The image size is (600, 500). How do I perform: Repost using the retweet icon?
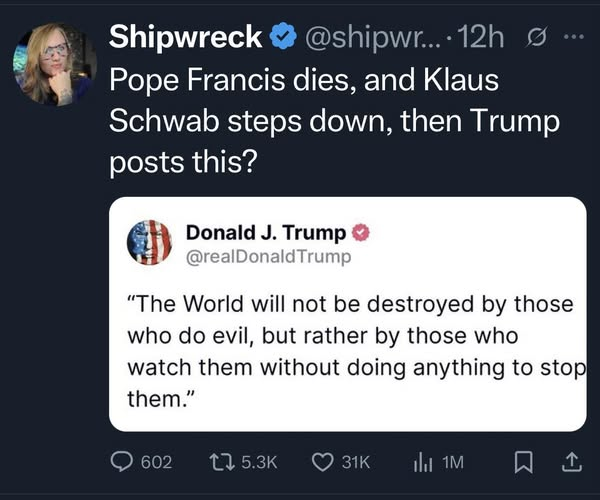(220, 462)
